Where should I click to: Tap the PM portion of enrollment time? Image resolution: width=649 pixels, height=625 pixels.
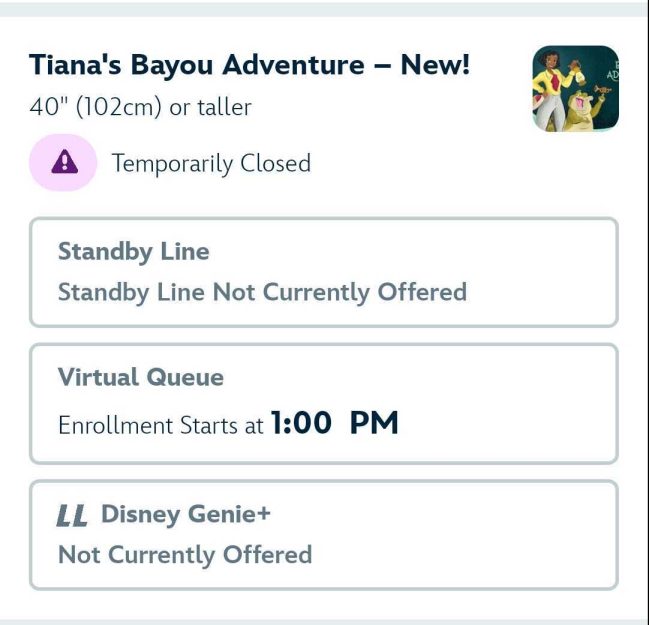(374, 423)
